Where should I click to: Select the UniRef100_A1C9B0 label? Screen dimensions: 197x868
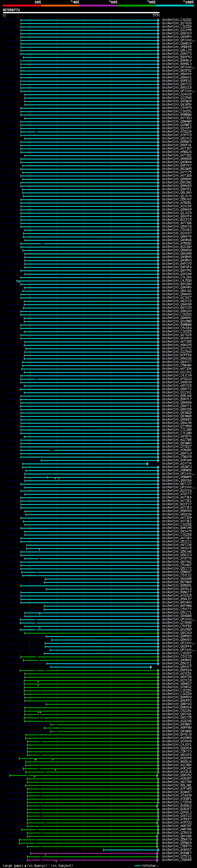click(x=176, y=765)
